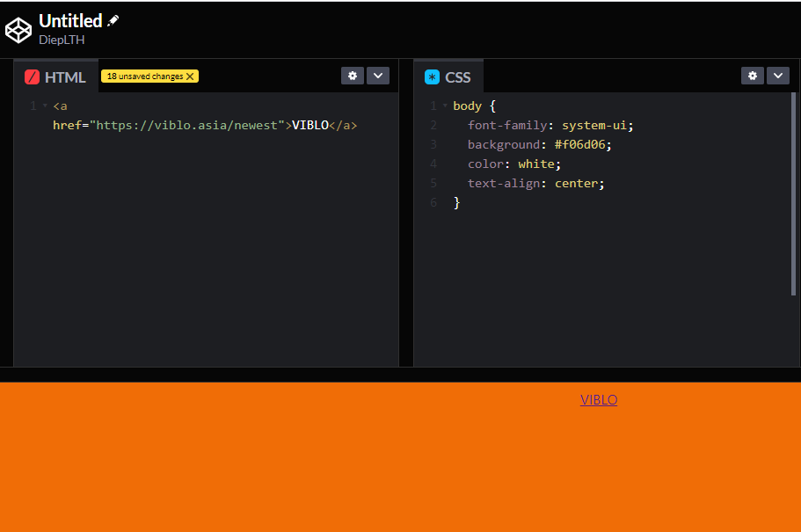801x532 pixels.
Task: Edit pen title with pencil icon
Action: click(113, 20)
